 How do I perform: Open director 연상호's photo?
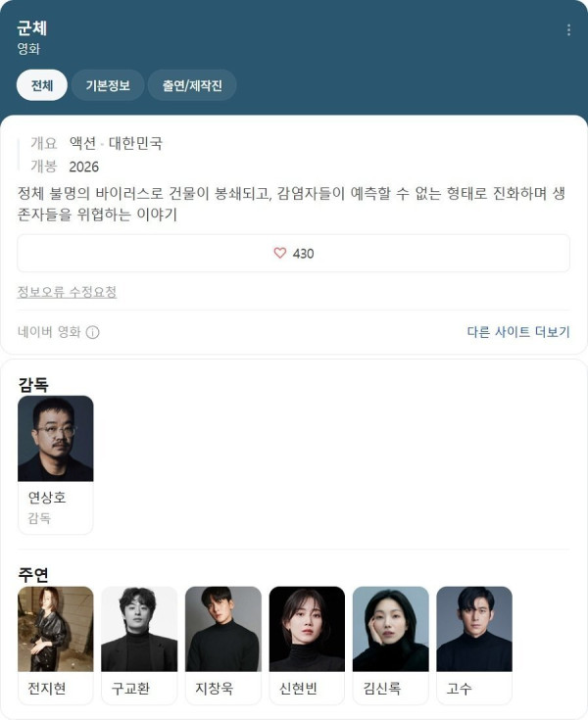pos(56,439)
